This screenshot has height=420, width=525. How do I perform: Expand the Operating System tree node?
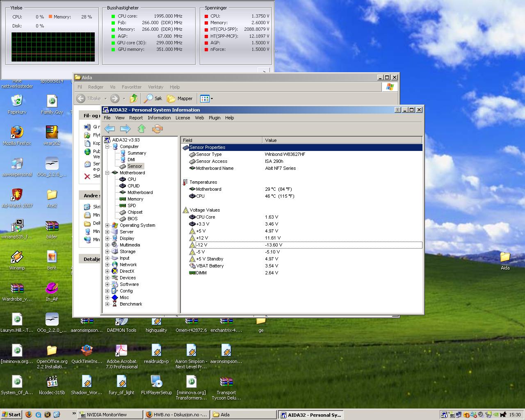107,225
